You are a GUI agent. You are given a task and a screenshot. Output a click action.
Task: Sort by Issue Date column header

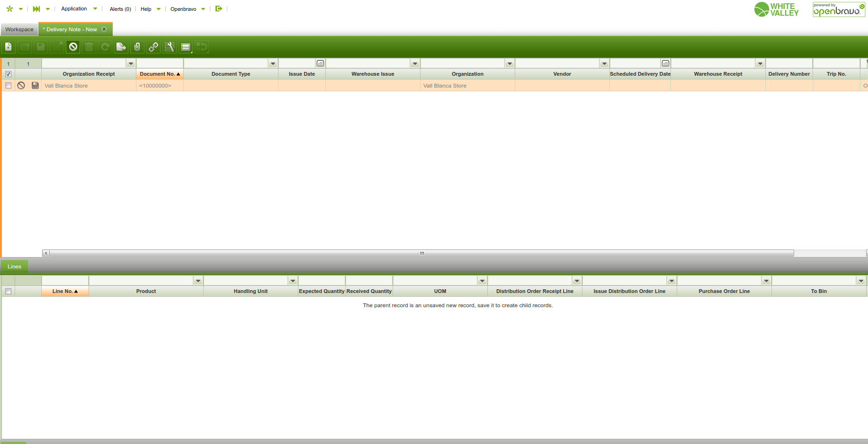(x=302, y=74)
